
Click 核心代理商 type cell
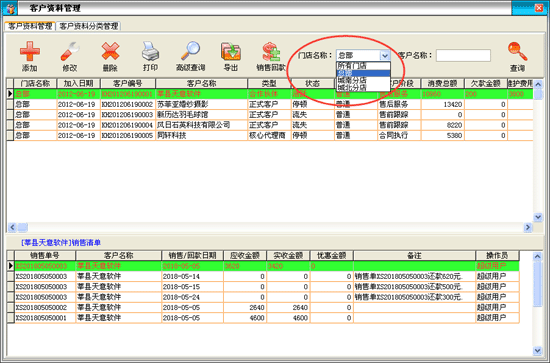269,135
